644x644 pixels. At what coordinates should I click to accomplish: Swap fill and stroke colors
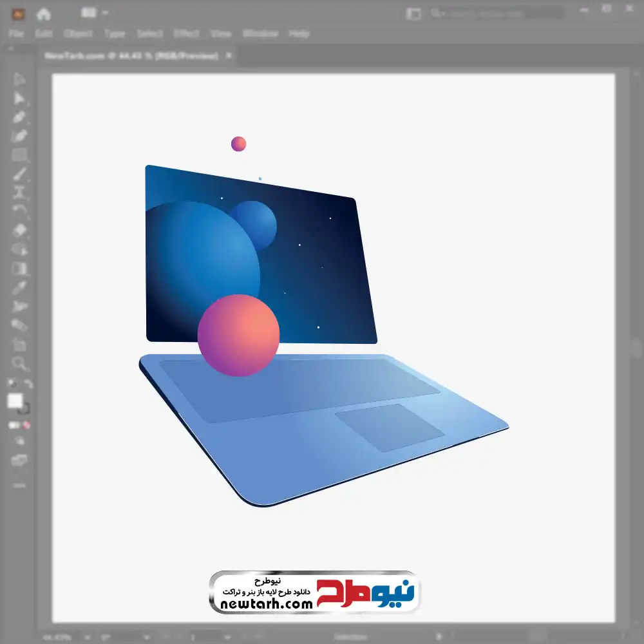[x=28, y=384]
